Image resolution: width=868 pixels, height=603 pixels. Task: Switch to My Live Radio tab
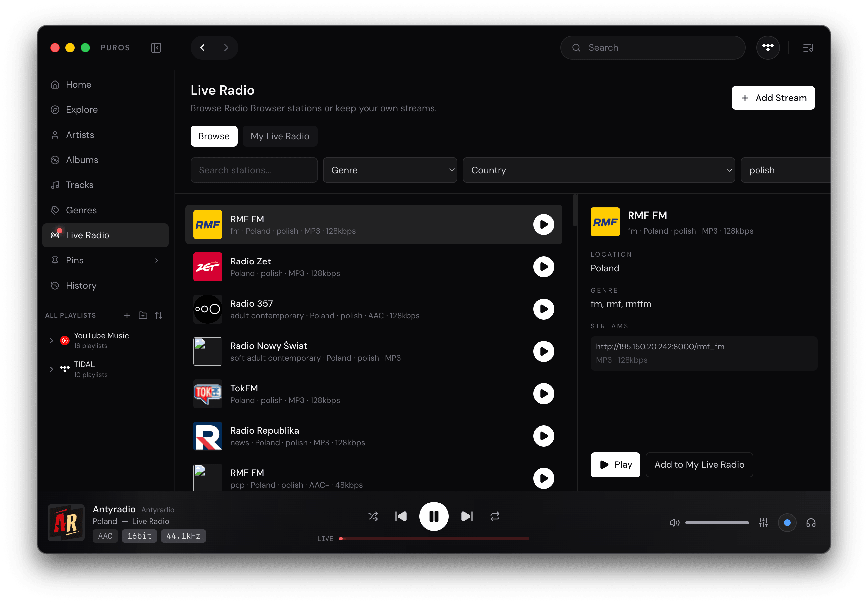click(280, 136)
